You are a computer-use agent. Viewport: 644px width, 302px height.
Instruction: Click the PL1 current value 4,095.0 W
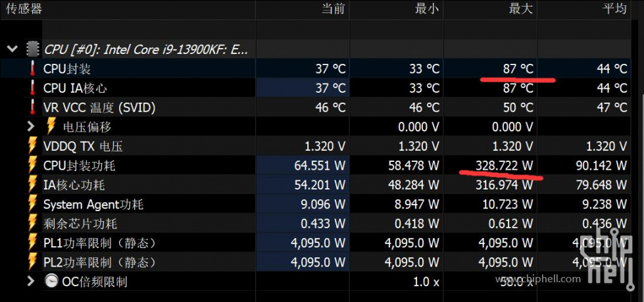pyautogui.click(x=318, y=243)
